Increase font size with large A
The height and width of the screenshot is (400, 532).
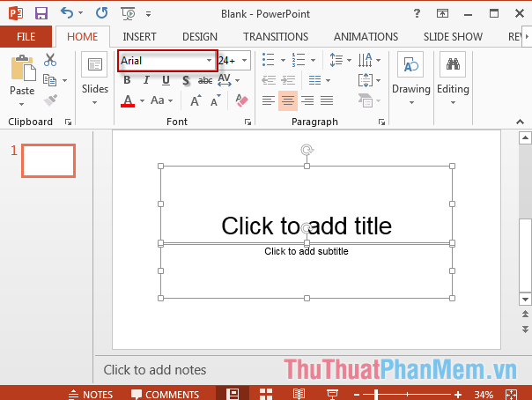(x=196, y=100)
